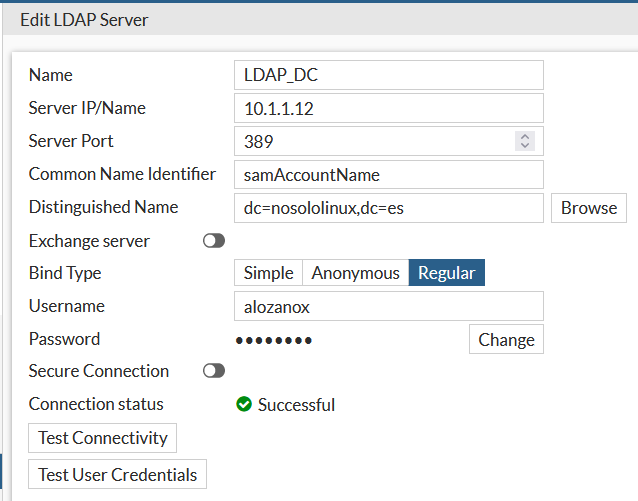
Task: Run Test Connectivity
Action: click(x=103, y=438)
